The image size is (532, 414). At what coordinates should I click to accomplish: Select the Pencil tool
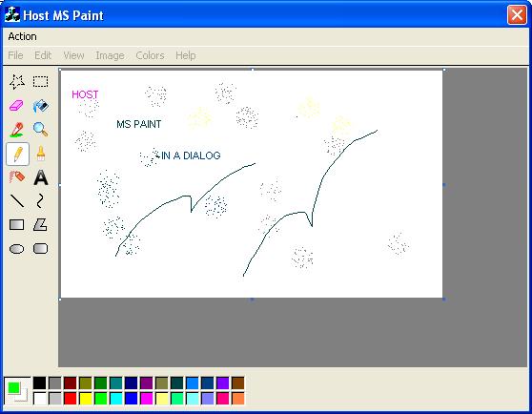point(18,155)
